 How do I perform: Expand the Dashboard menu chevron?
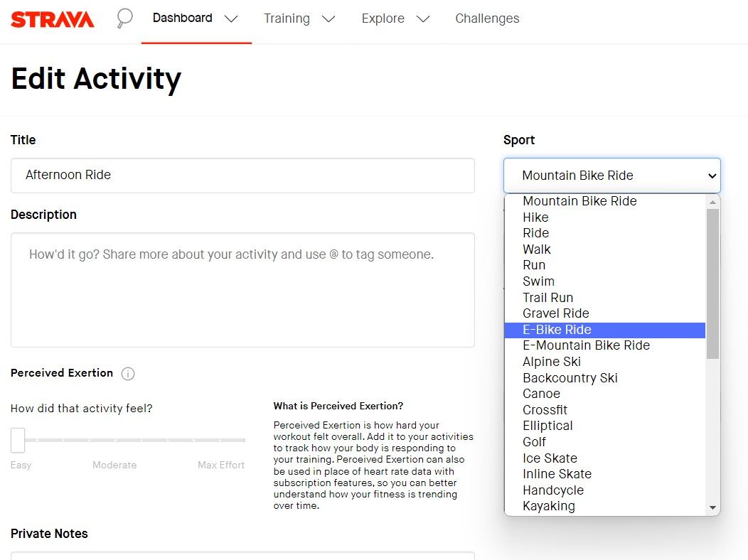231,19
